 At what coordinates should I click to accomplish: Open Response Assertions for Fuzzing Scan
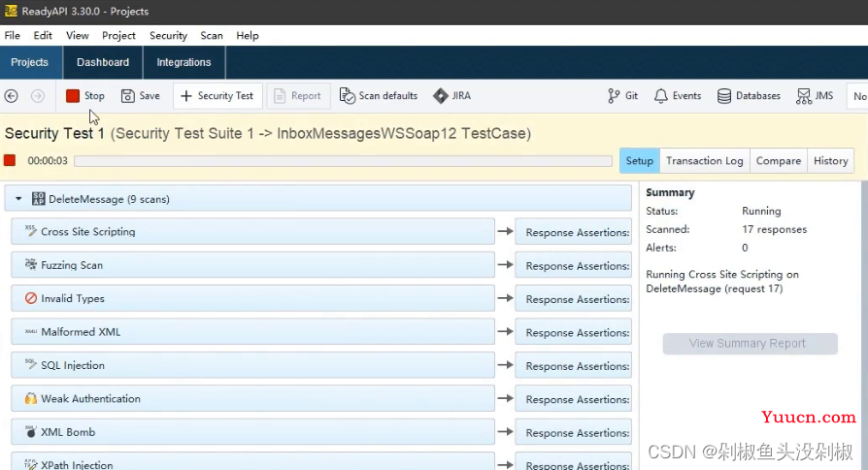click(574, 265)
